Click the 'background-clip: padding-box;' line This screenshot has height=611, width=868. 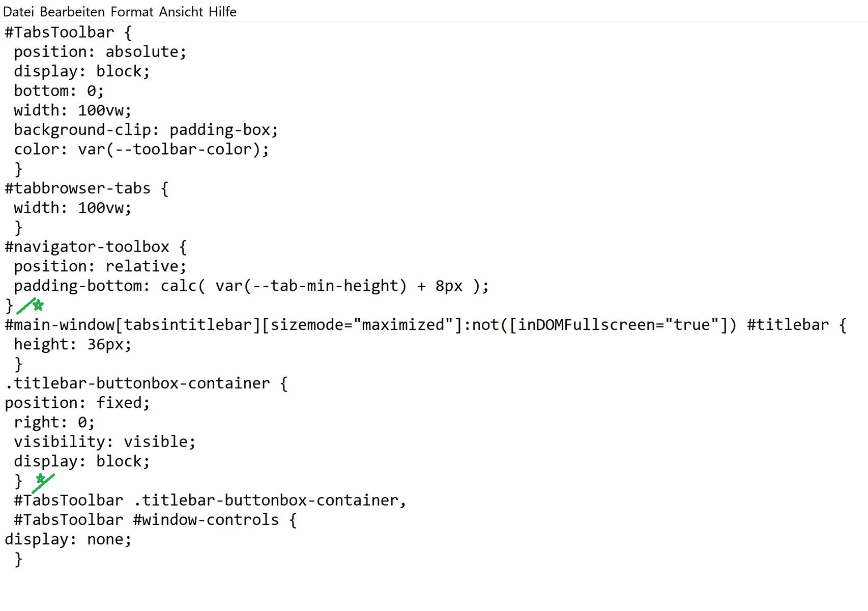pyautogui.click(x=146, y=130)
